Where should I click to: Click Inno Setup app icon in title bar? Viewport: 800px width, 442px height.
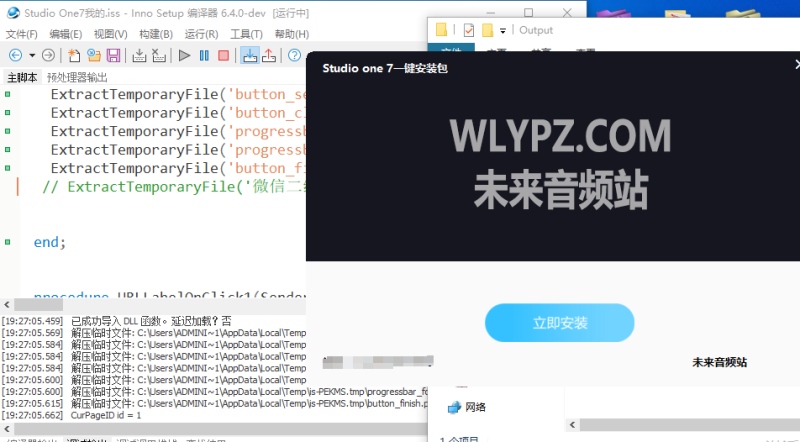click(13, 13)
